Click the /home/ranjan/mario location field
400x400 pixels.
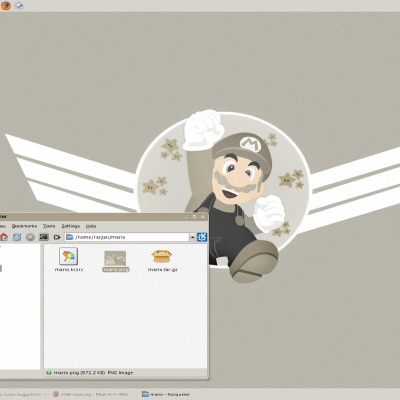click(x=127, y=237)
